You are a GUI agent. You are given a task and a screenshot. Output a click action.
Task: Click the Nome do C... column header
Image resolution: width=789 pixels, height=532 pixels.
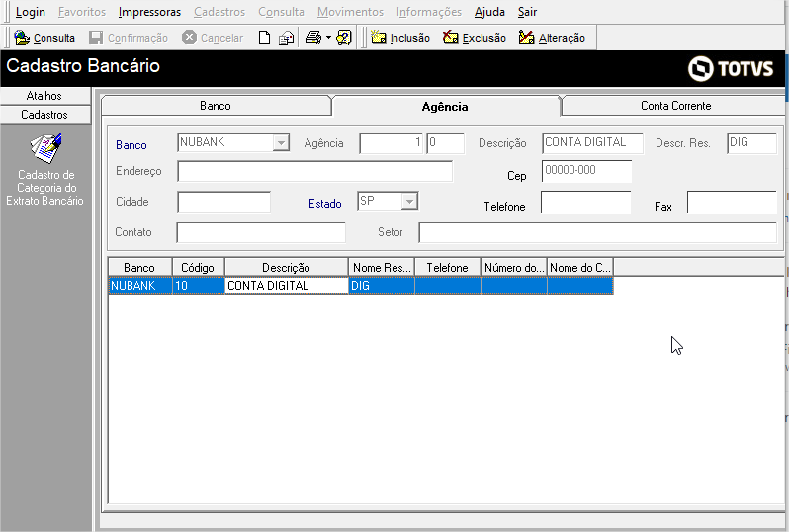click(x=580, y=268)
